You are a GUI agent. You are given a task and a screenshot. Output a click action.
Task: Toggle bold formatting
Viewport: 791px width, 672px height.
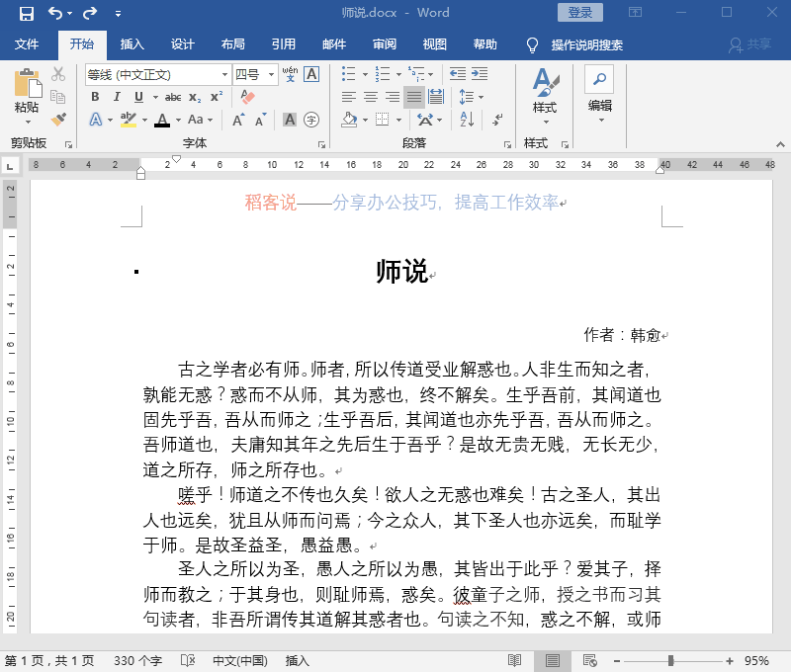[x=95, y=97]
